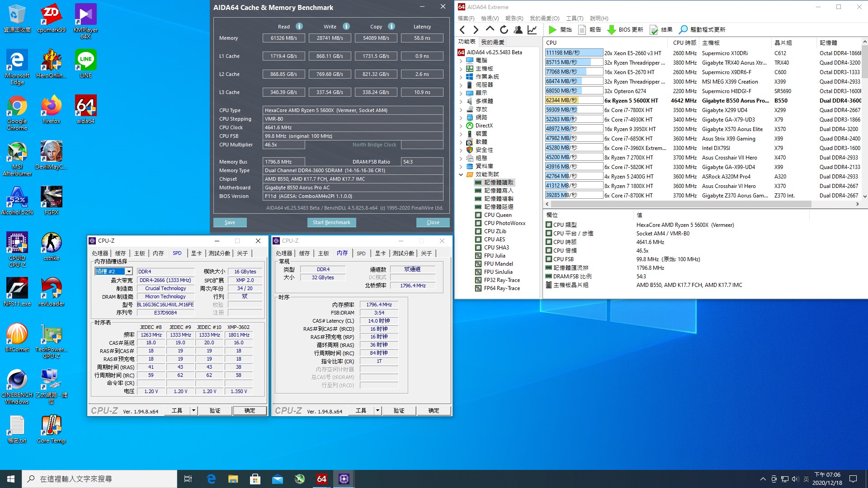Image resolution: width=868 pixels, height=488 pixels.
Task: Click the Forward arrow in AIDA64 toolbar
Action: [x=476, y=30]
